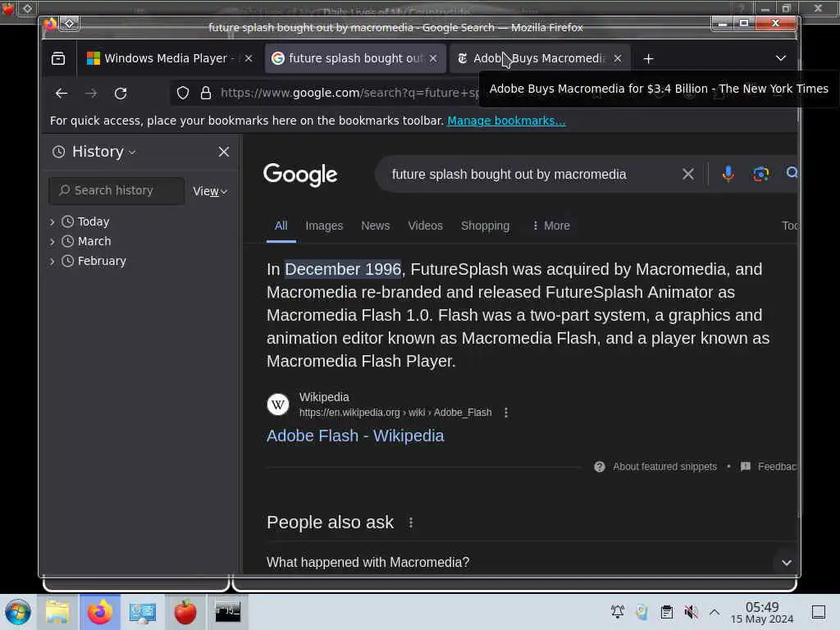Close the future splash Google search tab
Screen dimensions: 840x630
tap(433, 58)
